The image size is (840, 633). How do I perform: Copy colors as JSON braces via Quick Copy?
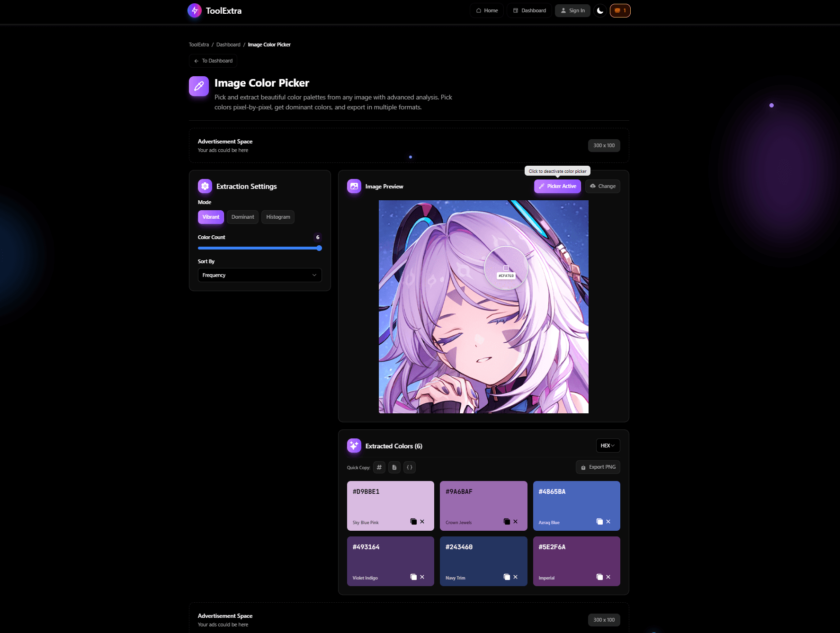point(410,467)
